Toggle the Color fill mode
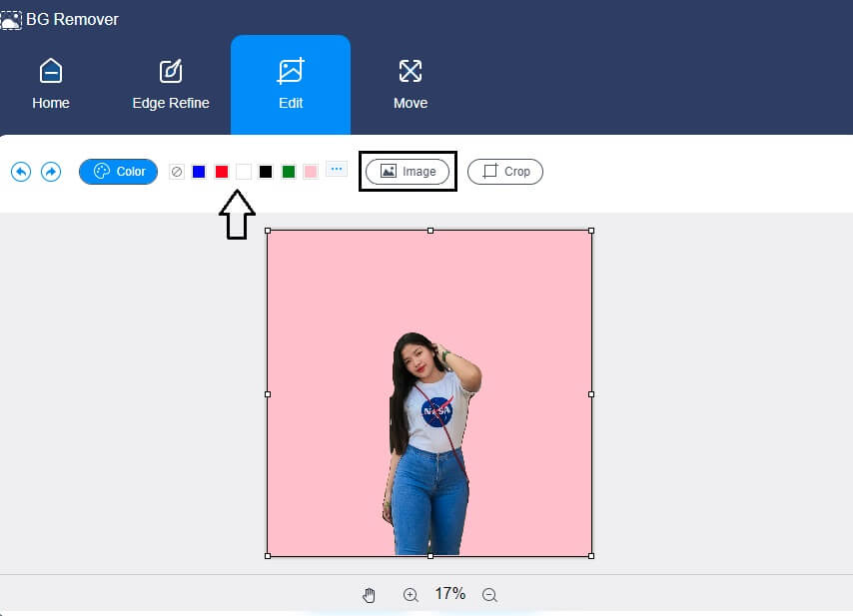 coord(118,171)
